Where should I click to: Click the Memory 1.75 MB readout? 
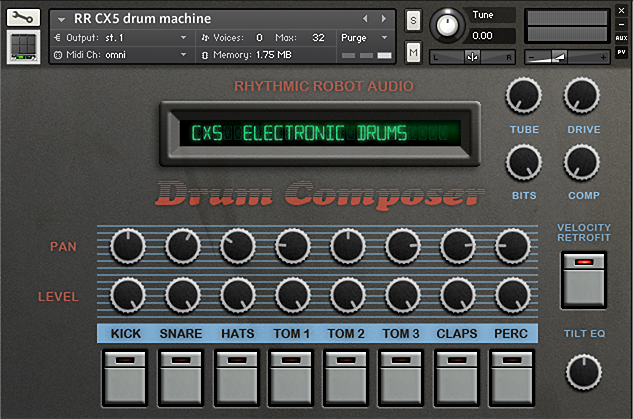[252, 55]
